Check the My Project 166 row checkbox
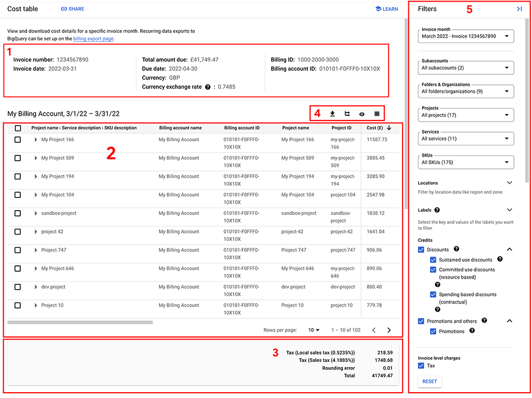Image resolution: width=532 pixels, height=398 pixels. coord(18,140)
